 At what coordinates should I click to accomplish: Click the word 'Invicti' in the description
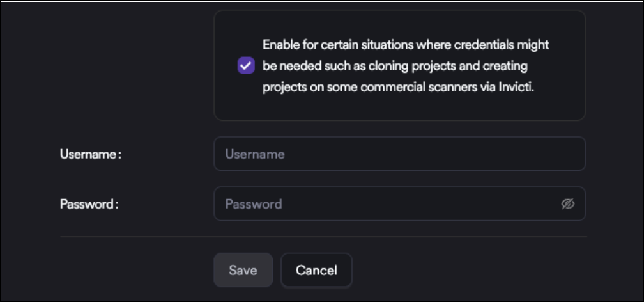point(516,88)
